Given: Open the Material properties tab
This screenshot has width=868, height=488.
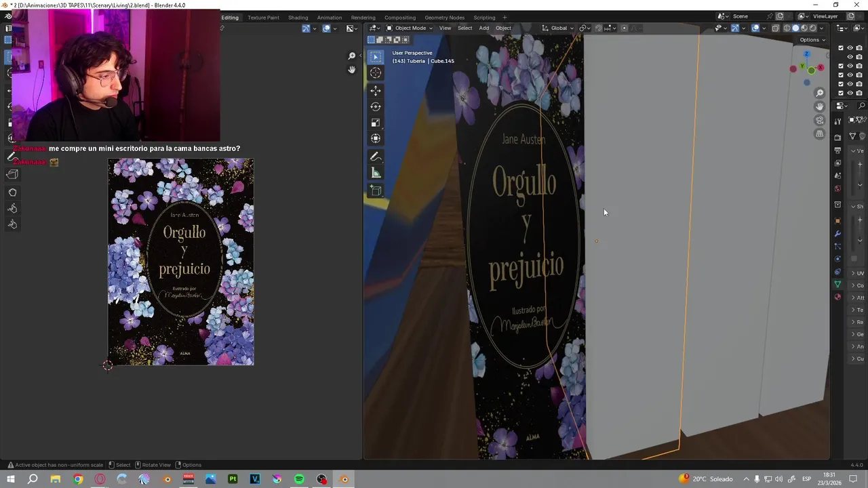Looking at the screenshot, I should tap(837, 297).
